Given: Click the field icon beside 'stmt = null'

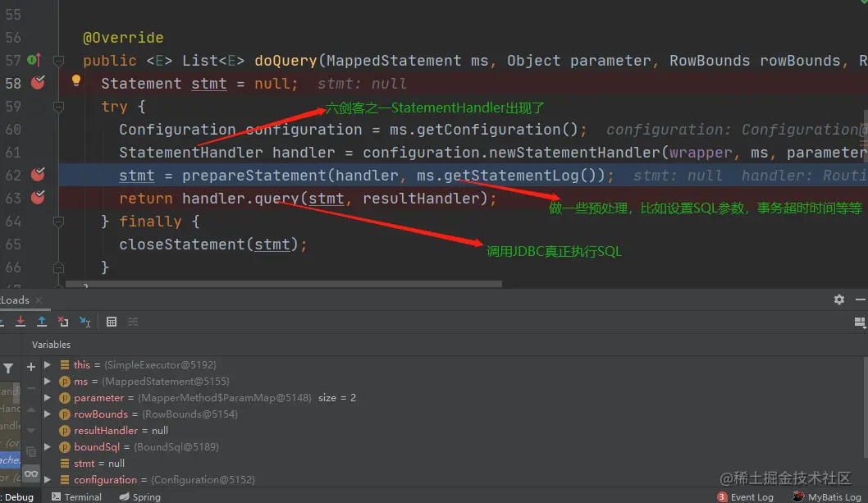Looking at the screenshot, I should [x=65, y=463].
